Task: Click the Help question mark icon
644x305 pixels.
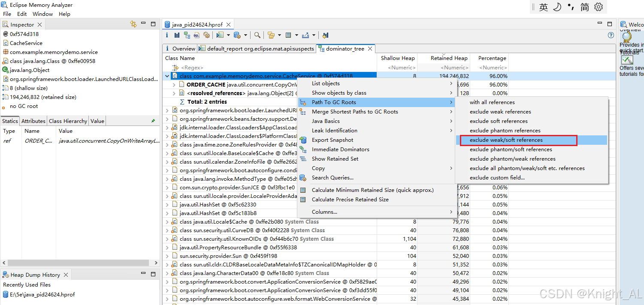Action: click(x=611, y=35)
